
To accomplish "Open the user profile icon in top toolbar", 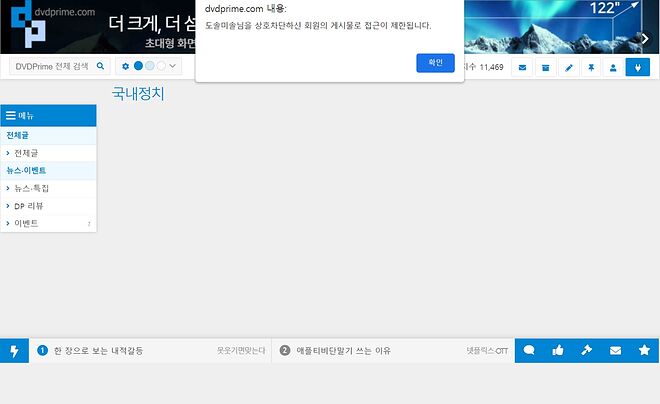I will coord(613,67).
